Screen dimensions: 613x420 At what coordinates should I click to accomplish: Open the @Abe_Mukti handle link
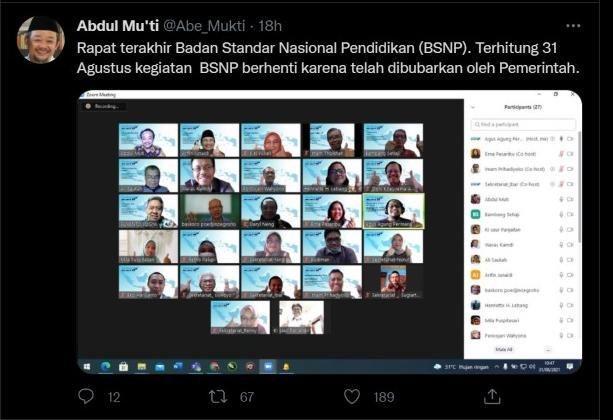pos(204,26)
